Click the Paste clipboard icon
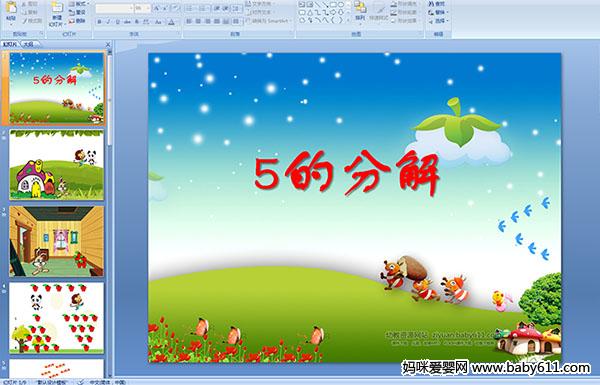This screenshot has height=385, width=600. (x=11, y=8)
